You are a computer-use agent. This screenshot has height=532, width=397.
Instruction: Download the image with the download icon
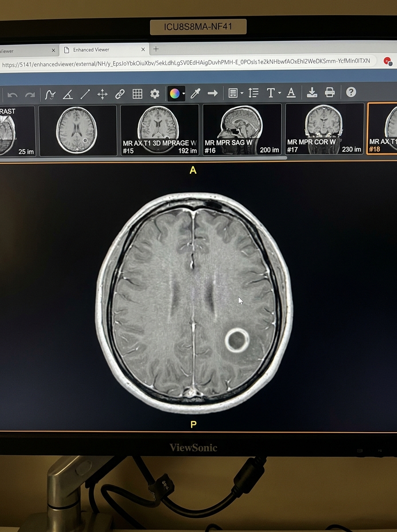pyautogui.click(x=312, y=92)
